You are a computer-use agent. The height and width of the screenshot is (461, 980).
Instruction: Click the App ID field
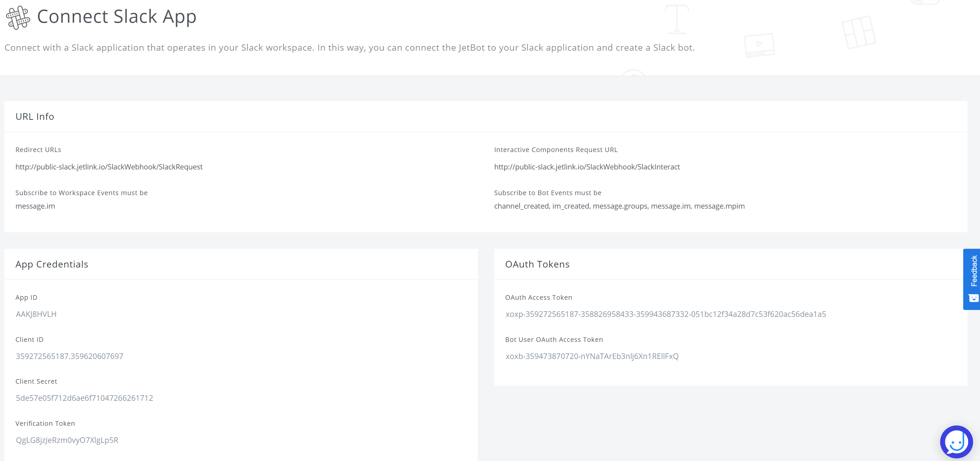click(x=36, y=314)
